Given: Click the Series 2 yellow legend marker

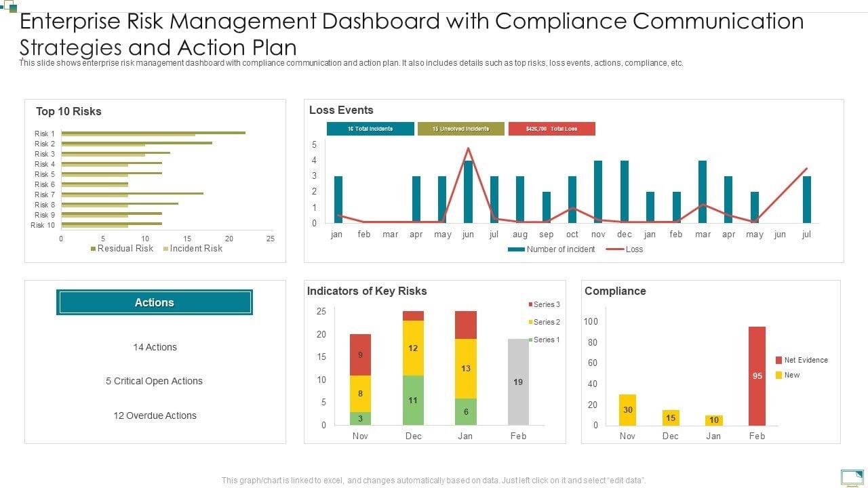Looking at the screenshot, I should pos(530,323).
